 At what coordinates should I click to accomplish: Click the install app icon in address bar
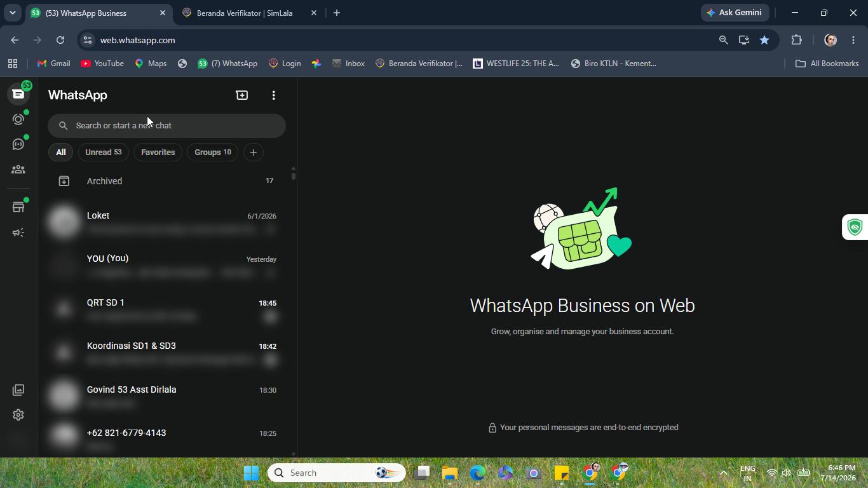pos(744,40)
